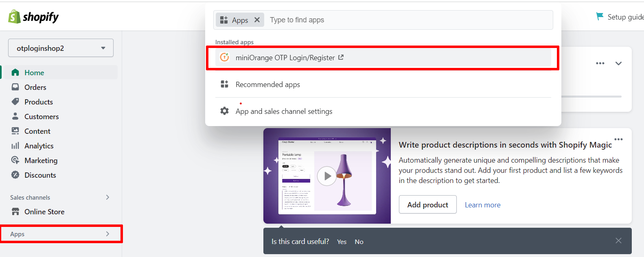
Task: Click the Discounts badge icon
Action: [15, 175]
